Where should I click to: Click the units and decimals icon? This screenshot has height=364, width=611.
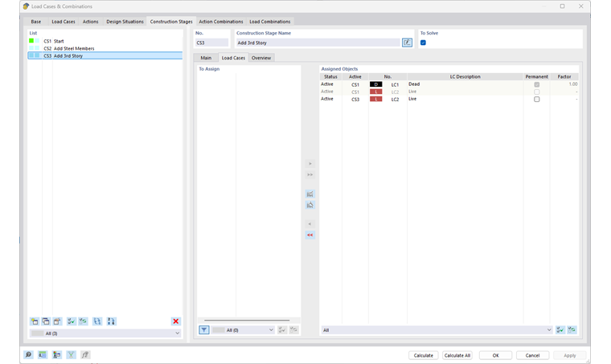pyautogui.click(x=43, y=354)
